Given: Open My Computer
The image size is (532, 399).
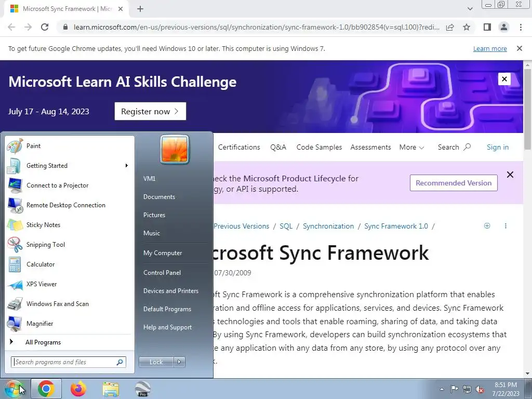Looking at the screenshot, I should pyautogui.click(x=163, y=253).
